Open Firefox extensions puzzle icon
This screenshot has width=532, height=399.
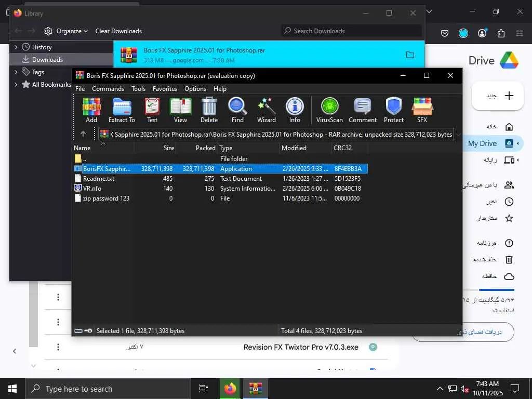point(501,33)
